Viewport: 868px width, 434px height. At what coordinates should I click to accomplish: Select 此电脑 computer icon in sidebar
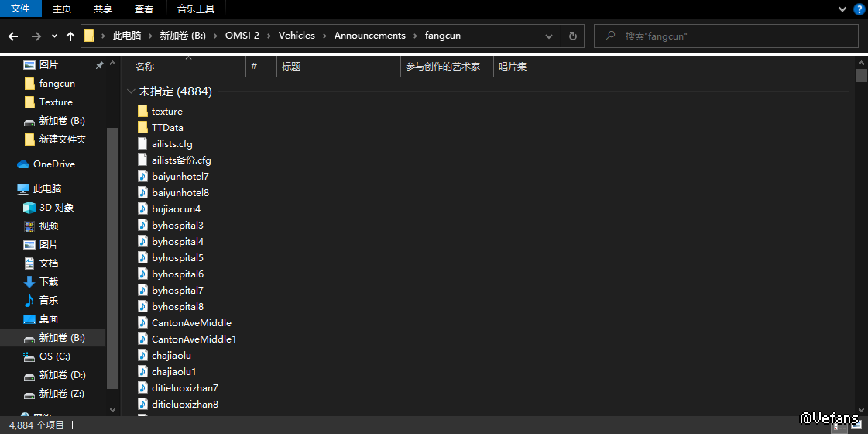click(23, 189)
